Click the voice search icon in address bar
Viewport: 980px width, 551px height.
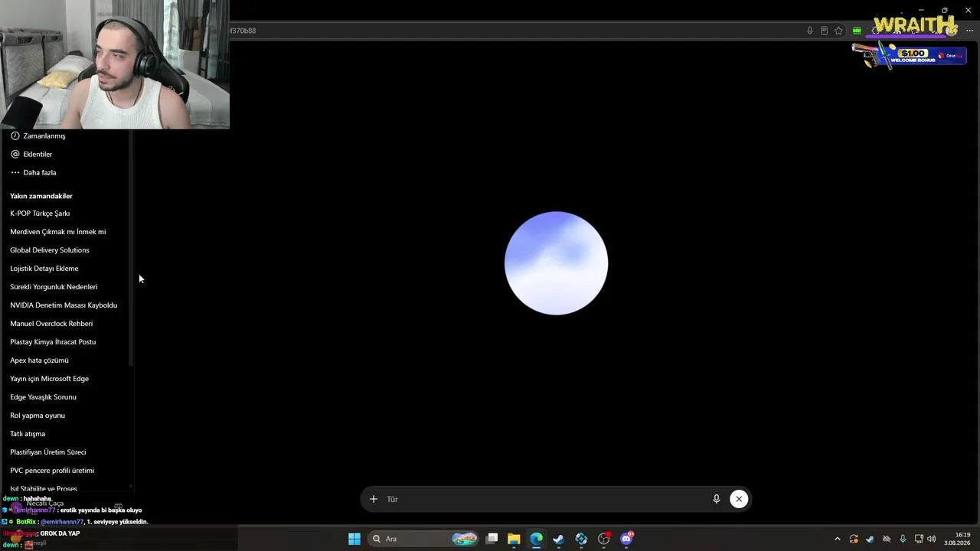[810, 31]
